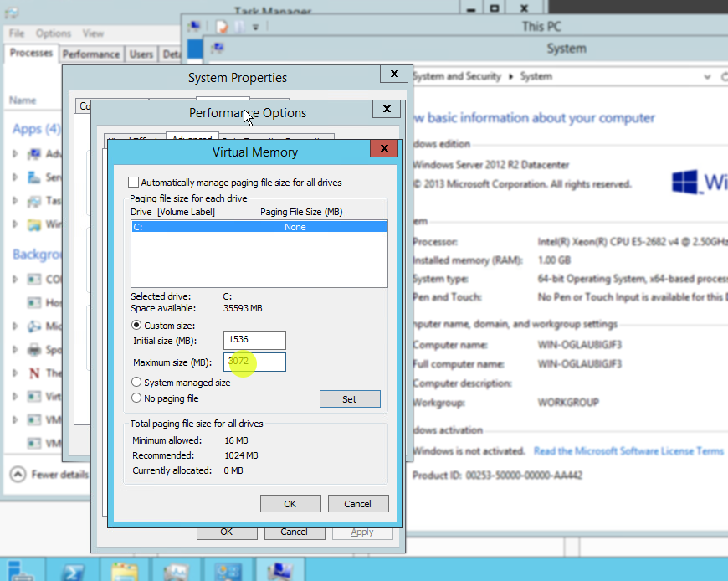Click the Properties icon in This PC toolbar
Image resolution: width=728 pixels, height=581 pixels.
point(222,27)
